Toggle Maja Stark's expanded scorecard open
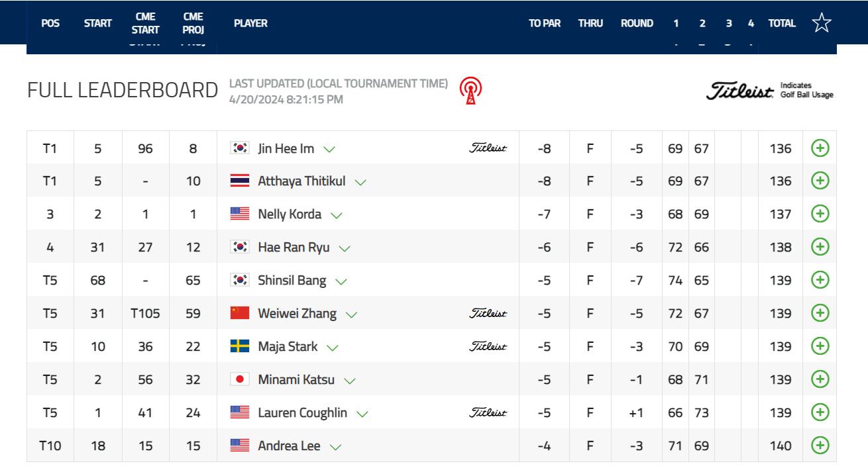 point(334,346)
